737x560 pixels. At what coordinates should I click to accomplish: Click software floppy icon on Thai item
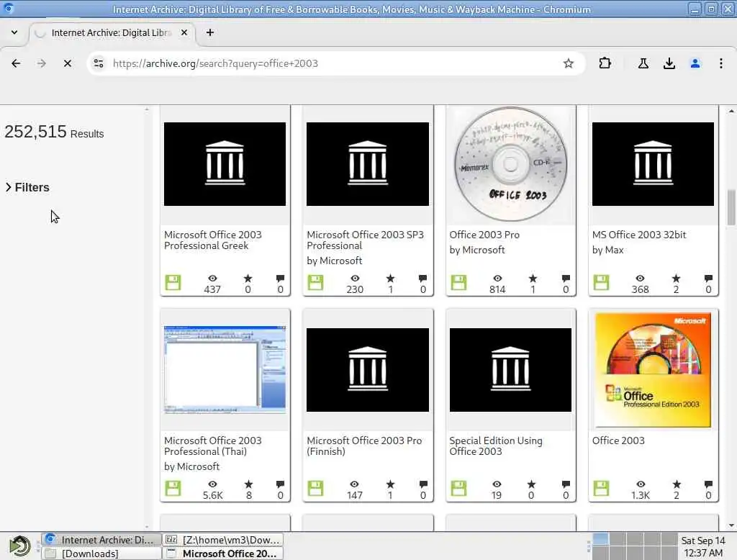pos(173,489)
